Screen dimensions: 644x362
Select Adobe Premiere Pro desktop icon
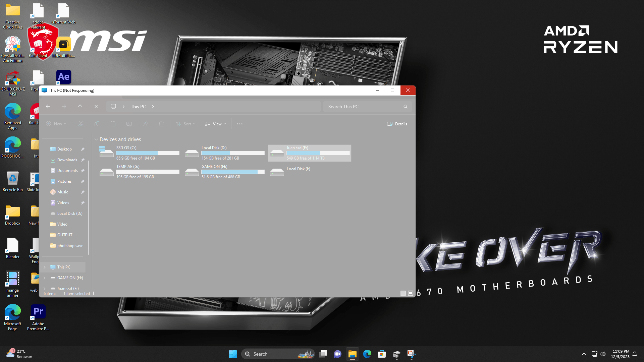pyautogui.click(x=38, y=317)
